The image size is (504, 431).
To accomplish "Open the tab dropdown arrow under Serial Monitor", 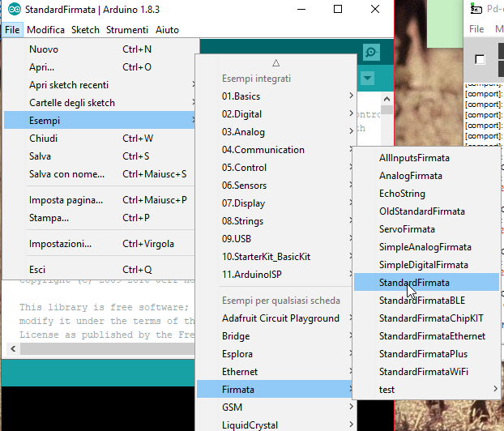I will coord(367,78).
